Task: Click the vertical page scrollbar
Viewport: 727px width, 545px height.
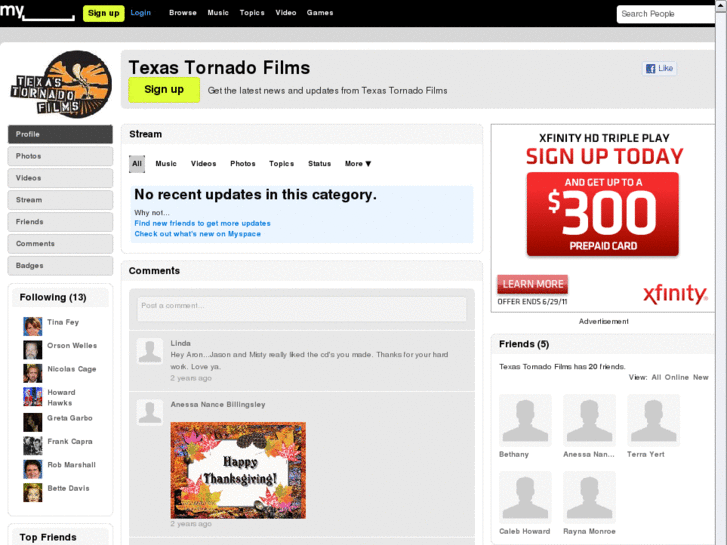Action: pyautogui.click(x=721, y=272)
